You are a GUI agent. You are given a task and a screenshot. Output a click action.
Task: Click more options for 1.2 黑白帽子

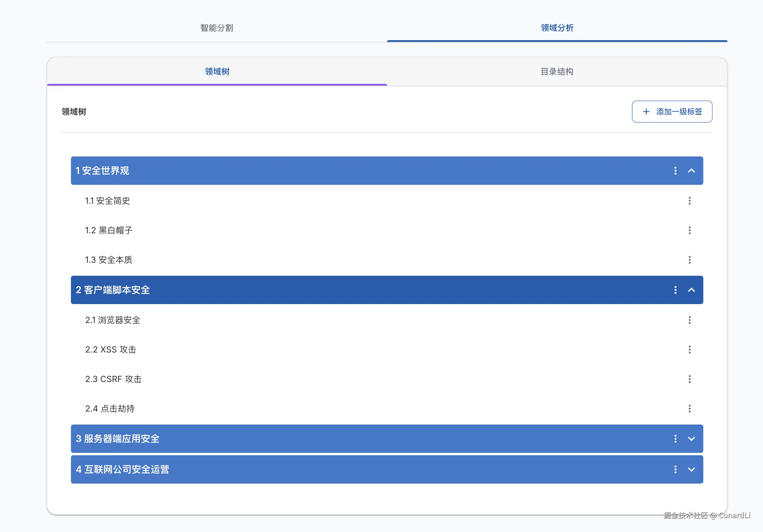pyautogui.click(x=689, y=230)
